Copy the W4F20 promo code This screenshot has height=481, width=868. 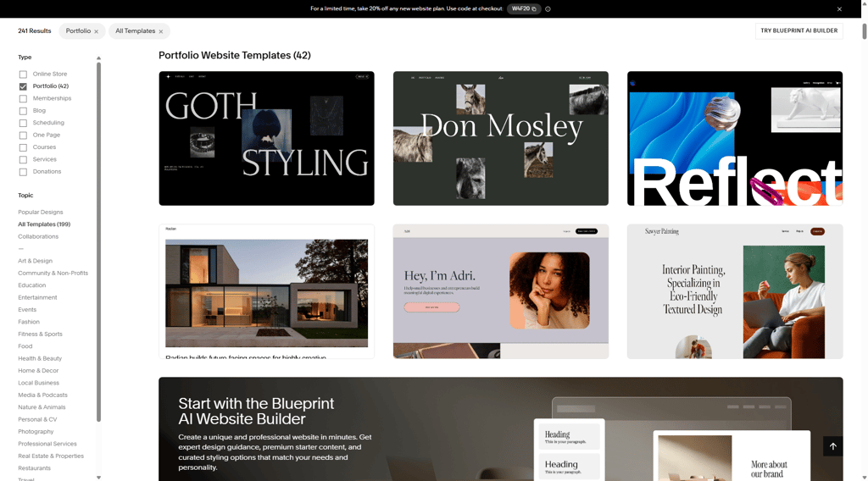[524, 8]
